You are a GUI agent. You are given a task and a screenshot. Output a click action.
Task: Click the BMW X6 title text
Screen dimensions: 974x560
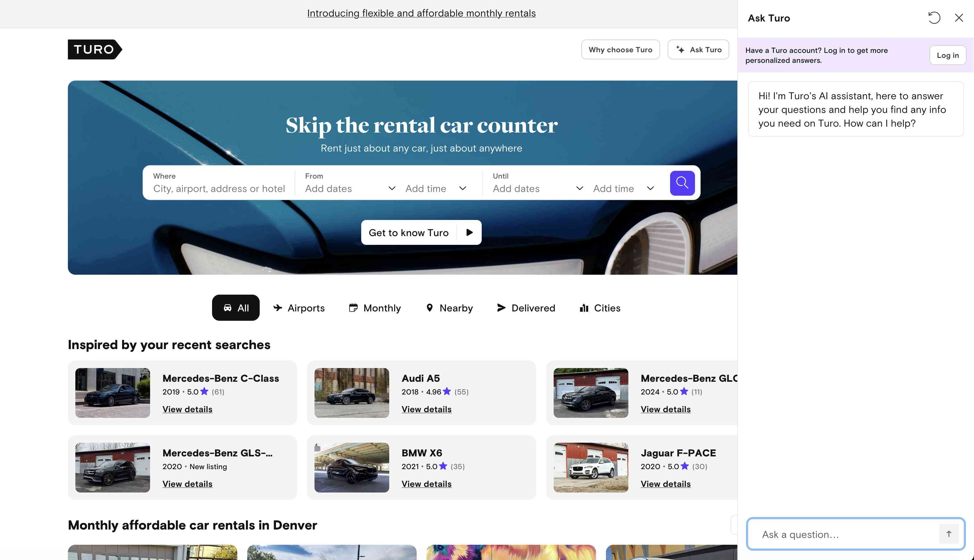coord(422,453)
